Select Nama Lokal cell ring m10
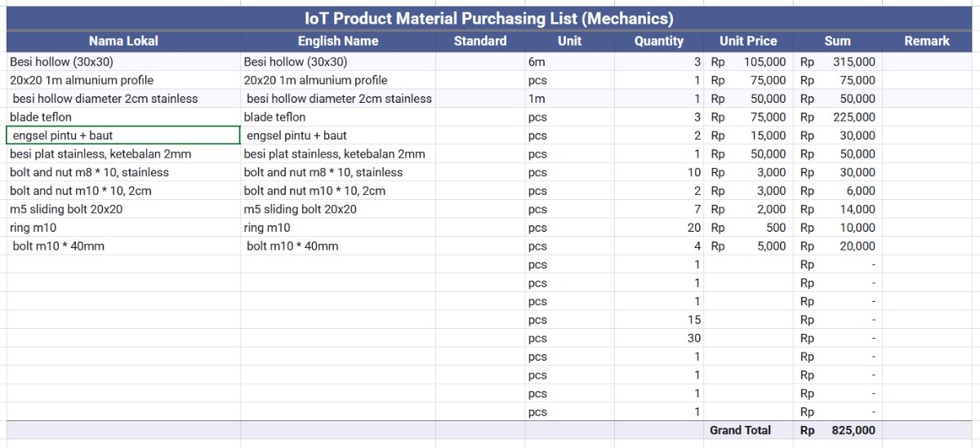 pyautogui.click(x=123, y=228)
